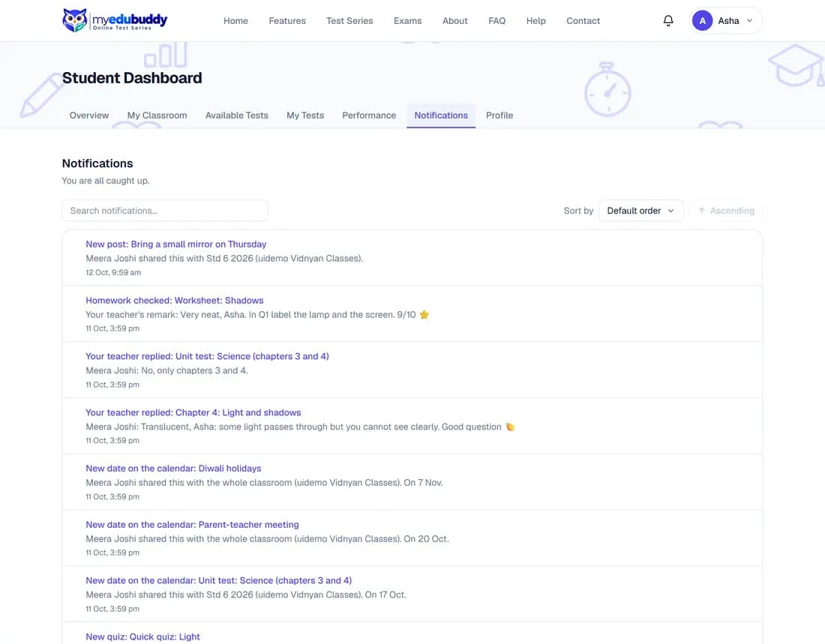Click the star emoji in Shadows remark
The image size is (825, 644).
click(424, 315)
